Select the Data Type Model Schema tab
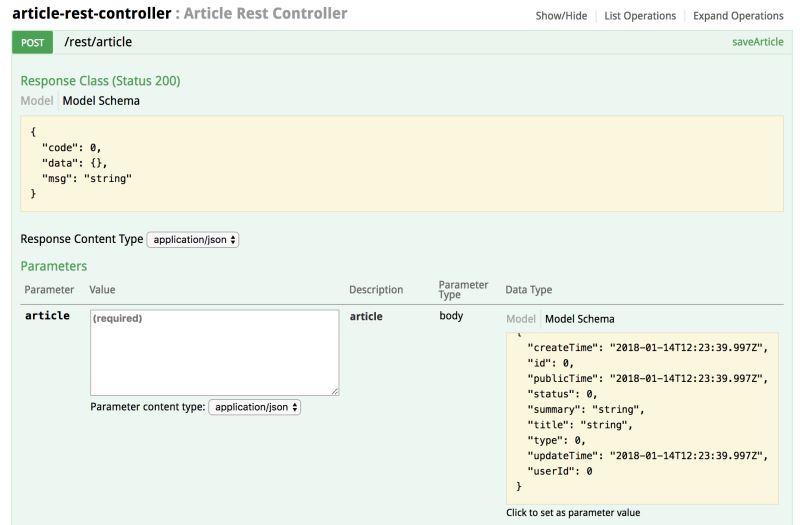Screen dimensions: 800x525 click(x=579, y=319)
